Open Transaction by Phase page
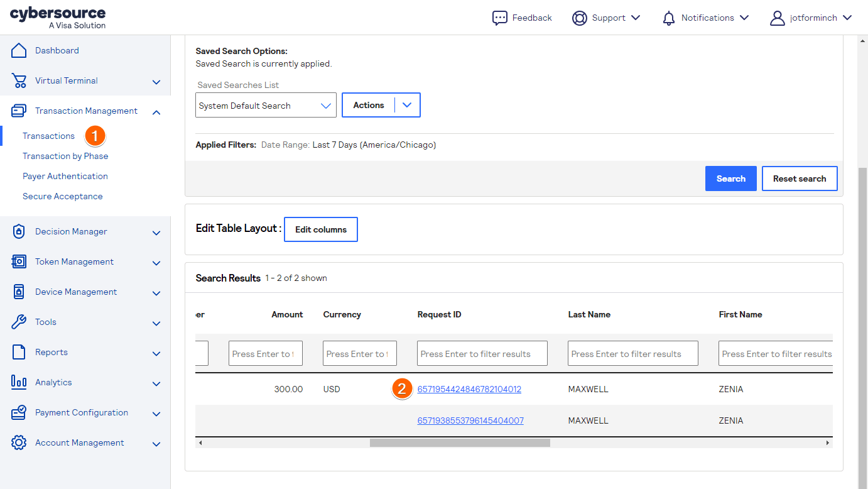868x489 pixels. pos(65,156)
